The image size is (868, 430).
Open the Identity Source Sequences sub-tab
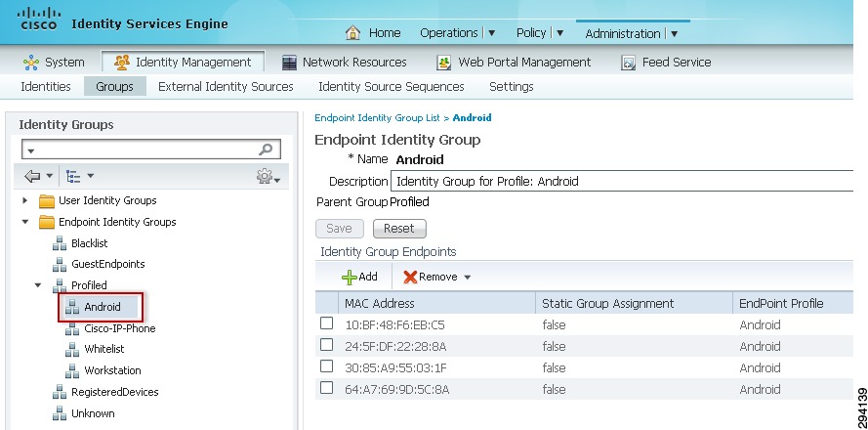click(392, 86)
